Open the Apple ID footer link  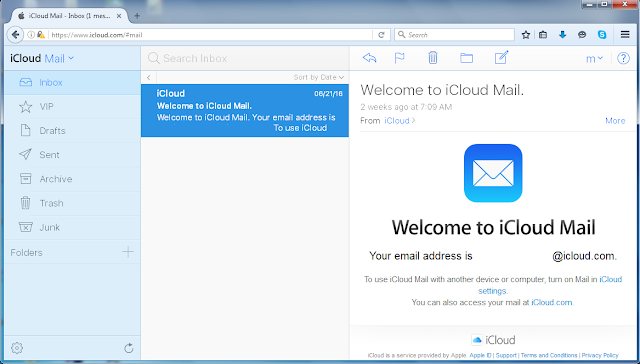(x=480, y=355)
